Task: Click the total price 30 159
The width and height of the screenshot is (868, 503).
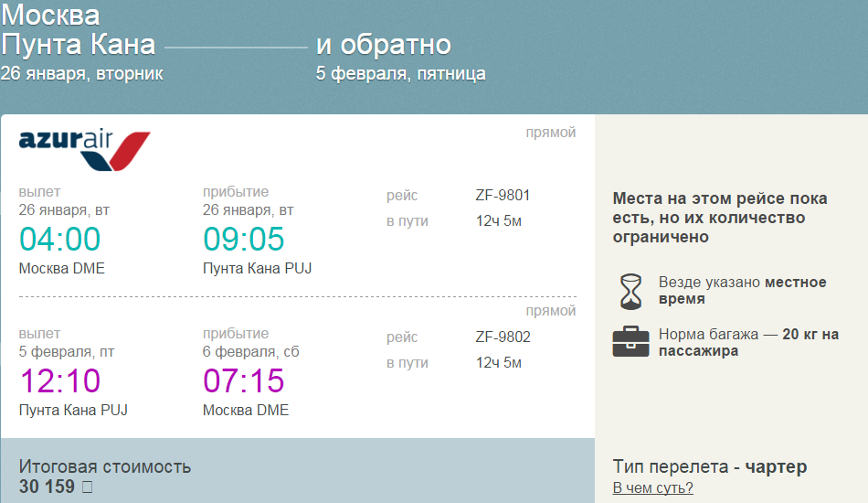Action: pyautogui.click(x=48, y=487)
